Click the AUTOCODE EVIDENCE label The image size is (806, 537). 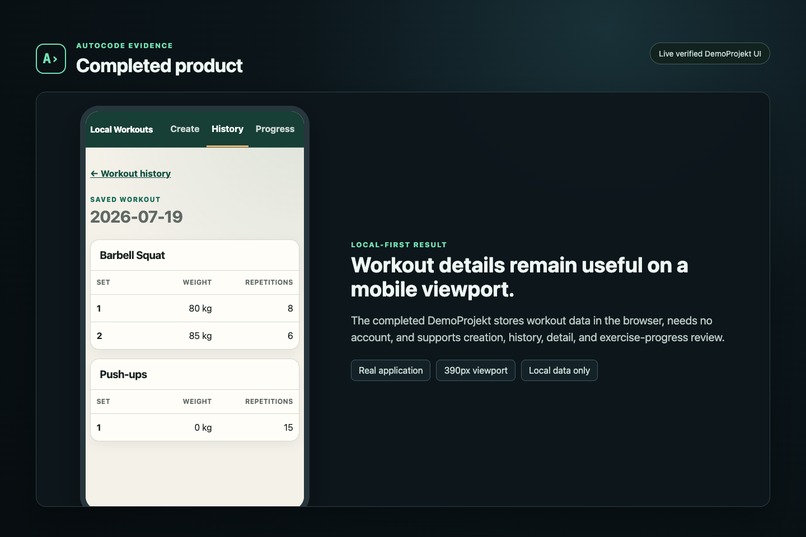point(124,46)
